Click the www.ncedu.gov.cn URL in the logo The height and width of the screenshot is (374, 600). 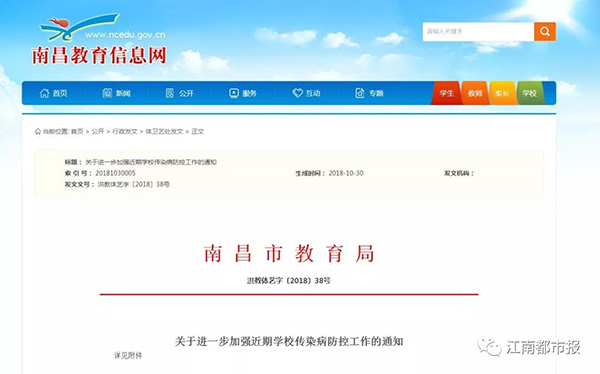(125, 35)
